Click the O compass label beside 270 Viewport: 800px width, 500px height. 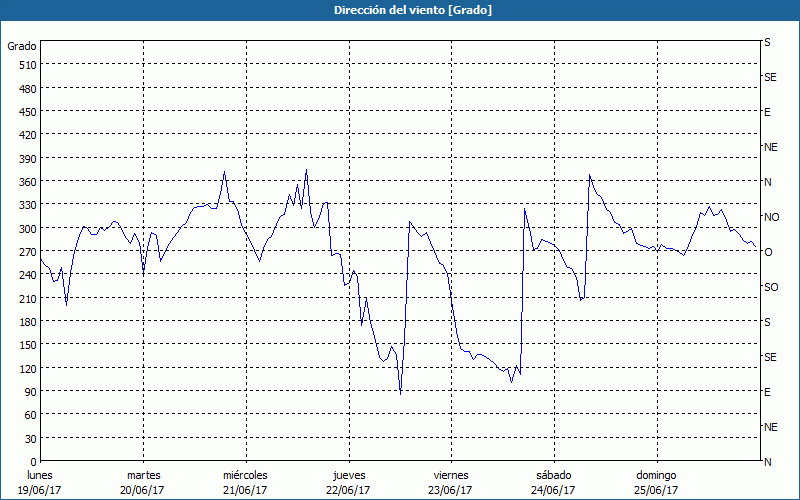768,252
